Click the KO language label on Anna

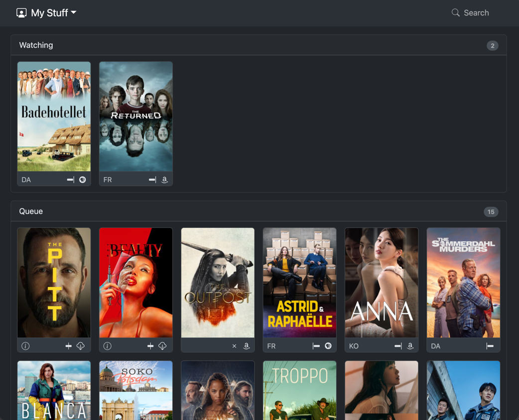[354, 346]
